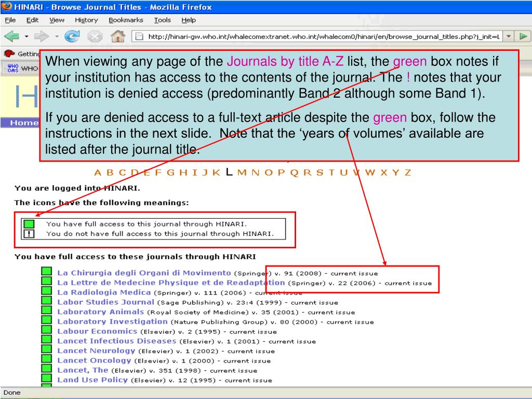Viewport: 532px width, 399px height.
Task: Jump to journals starting with letter G
Action: 170,172
